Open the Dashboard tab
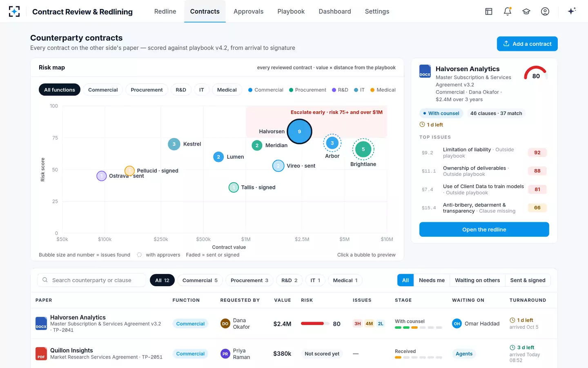Screen dimensions: 588x368 (335, 11)
